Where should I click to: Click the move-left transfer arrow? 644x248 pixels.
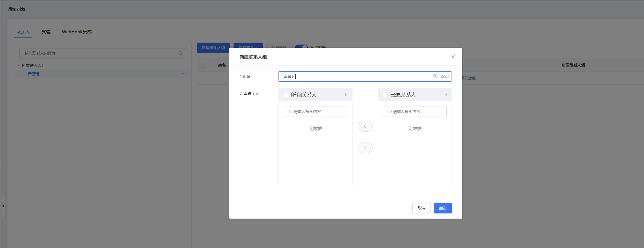(365, 126)
